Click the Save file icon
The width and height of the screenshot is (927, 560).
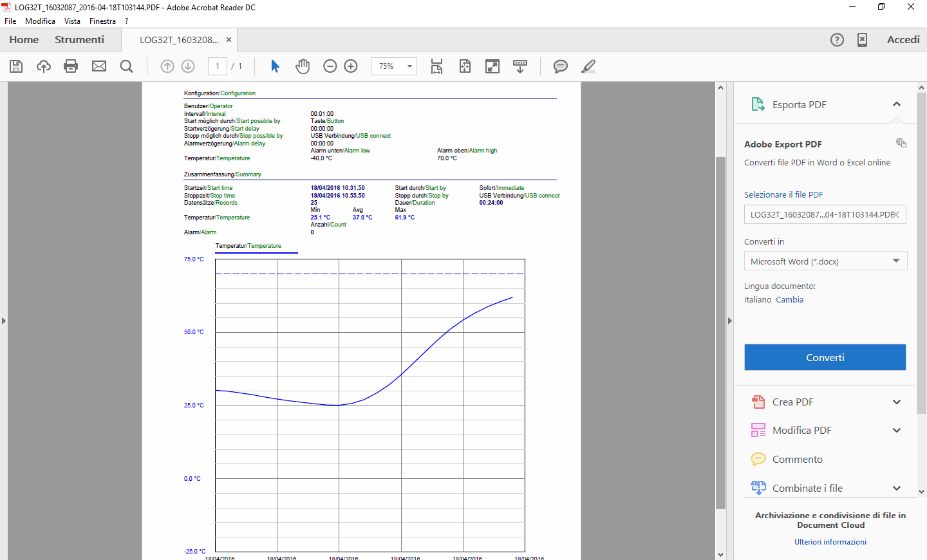point(16,66)
